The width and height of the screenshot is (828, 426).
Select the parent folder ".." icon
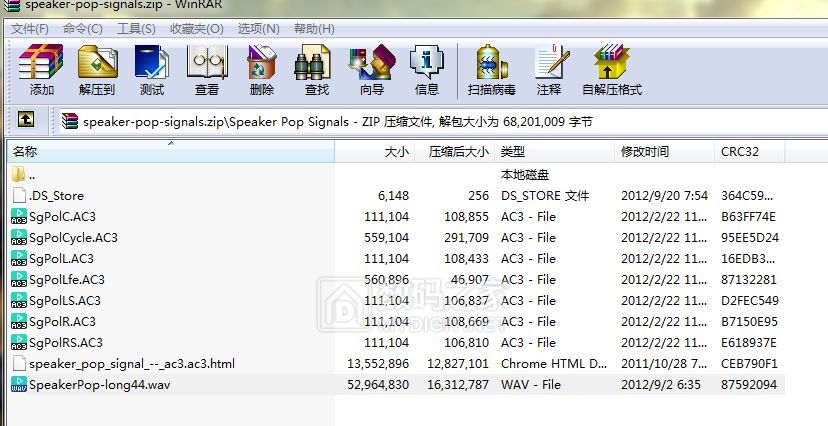[18, 174]
